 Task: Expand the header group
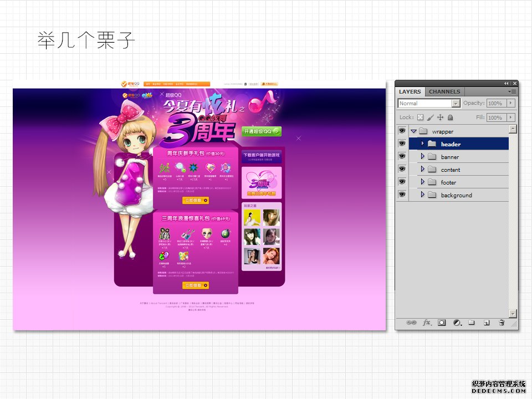click(x=422, y=144)
